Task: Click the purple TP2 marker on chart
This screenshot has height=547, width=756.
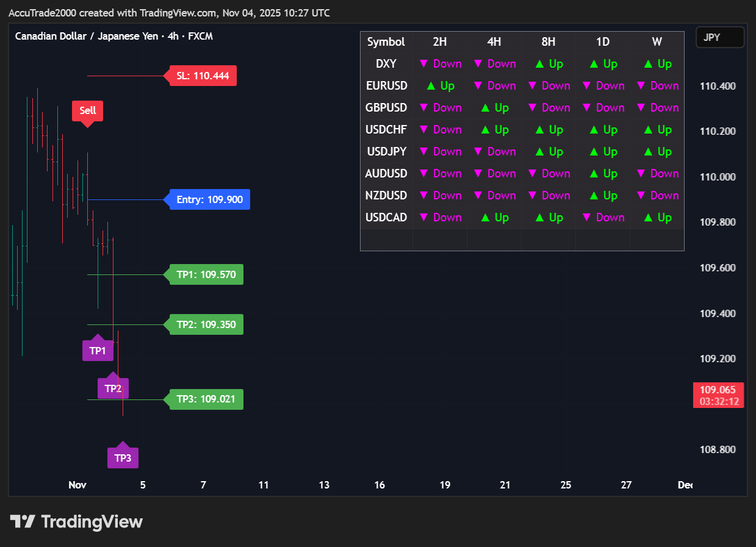Action: point(113,388)
